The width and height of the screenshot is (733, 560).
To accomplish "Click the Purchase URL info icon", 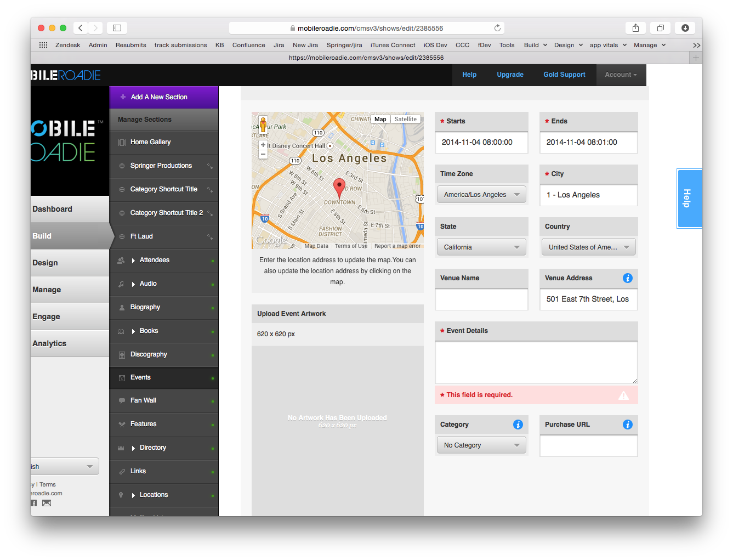I will point(628,425).
